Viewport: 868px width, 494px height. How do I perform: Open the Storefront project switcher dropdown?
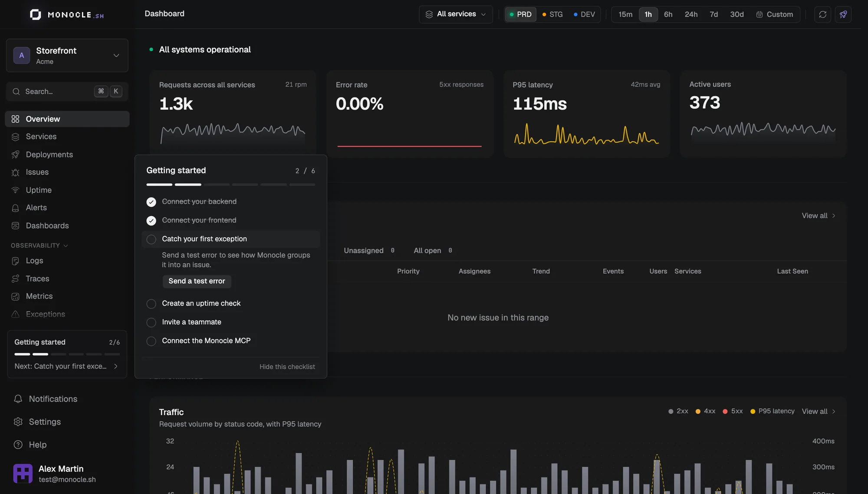[67, 56]
